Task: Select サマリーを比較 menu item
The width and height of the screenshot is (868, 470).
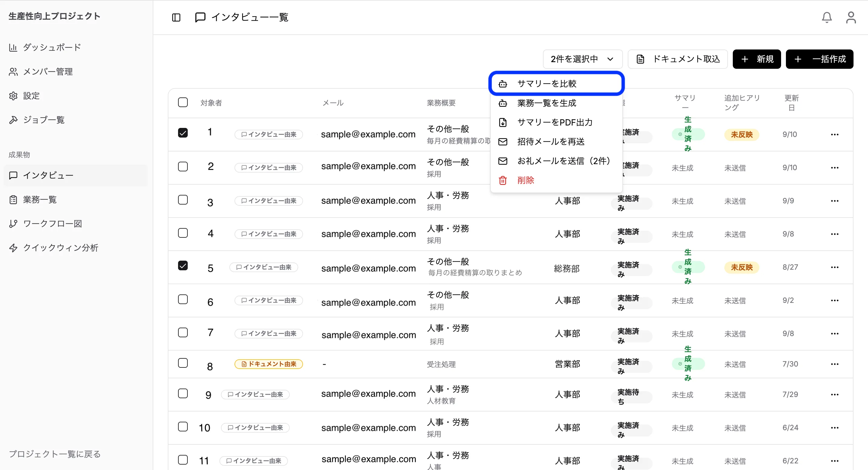Action: point(556,84)
